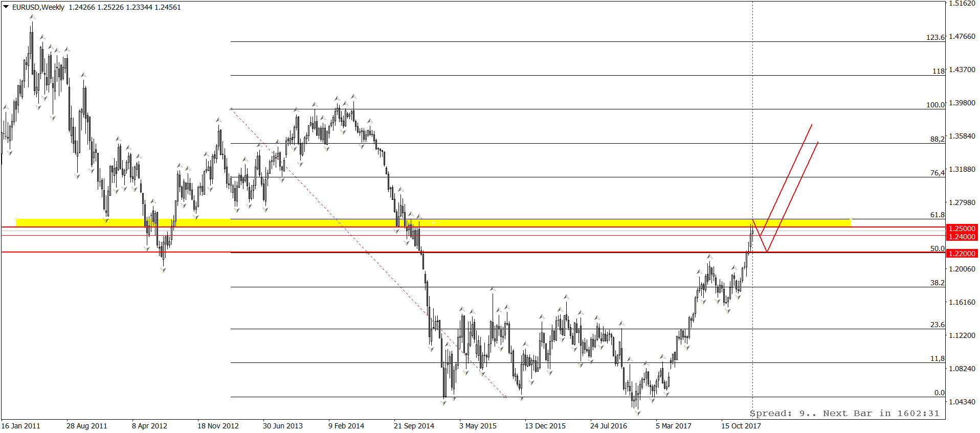Click the 1.47660 price axis value
The height and width of the screenshot is (433, 980).
[x=962, y=36]
